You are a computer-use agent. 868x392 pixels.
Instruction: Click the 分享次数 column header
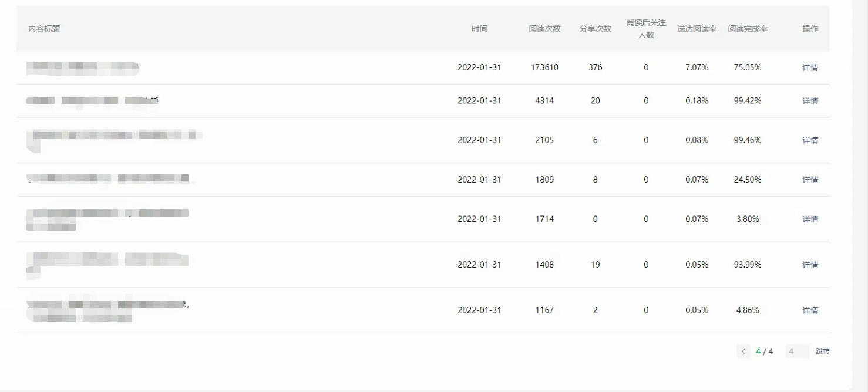click(596, 29)
